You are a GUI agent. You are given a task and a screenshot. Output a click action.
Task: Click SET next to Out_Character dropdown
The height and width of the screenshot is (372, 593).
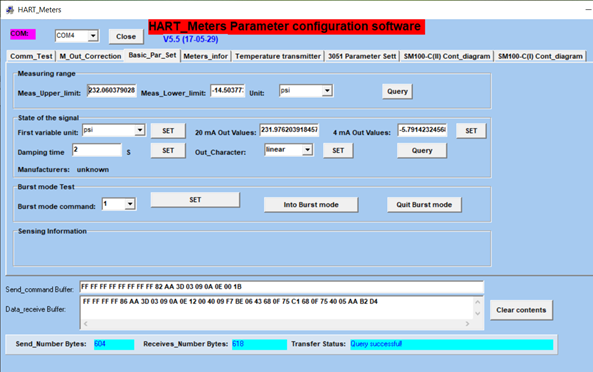(x=338, y=150)
